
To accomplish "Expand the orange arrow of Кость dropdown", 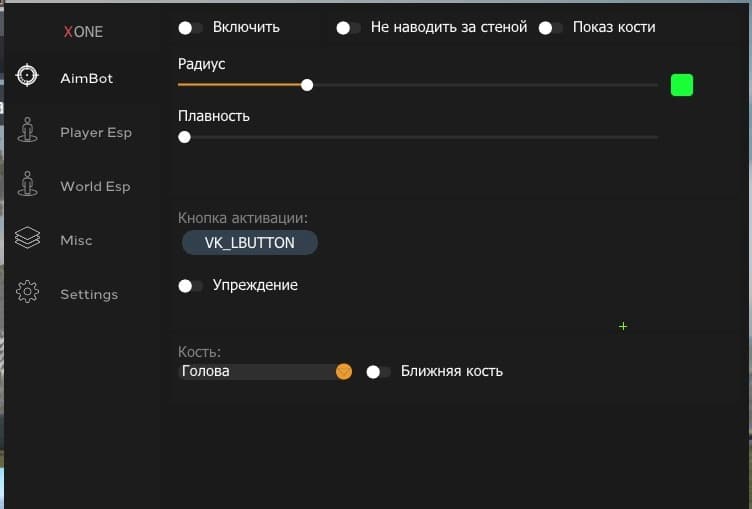I will [344, 371].
